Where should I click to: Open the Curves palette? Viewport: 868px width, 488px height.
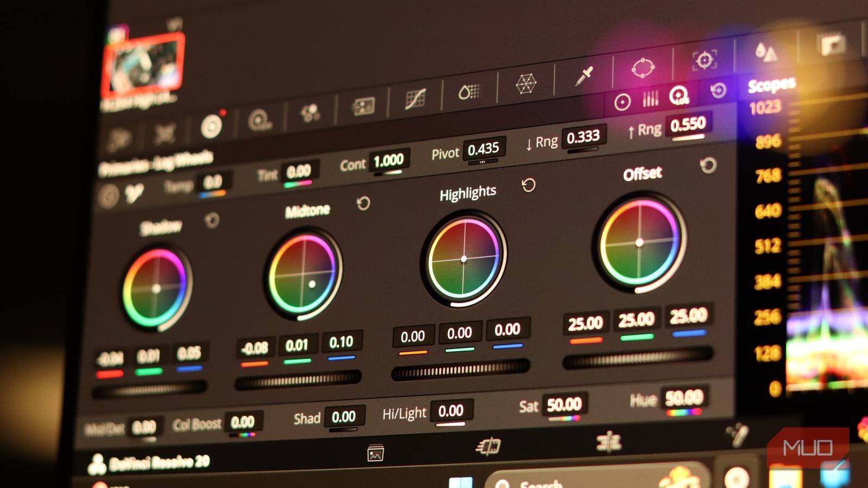416,99
